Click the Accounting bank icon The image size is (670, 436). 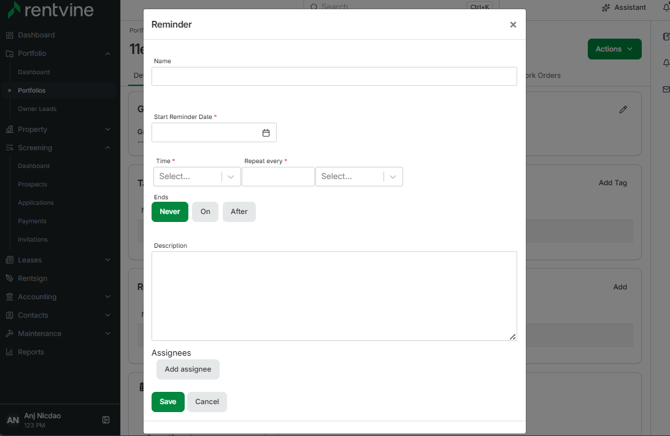click(x=9, y=297)
